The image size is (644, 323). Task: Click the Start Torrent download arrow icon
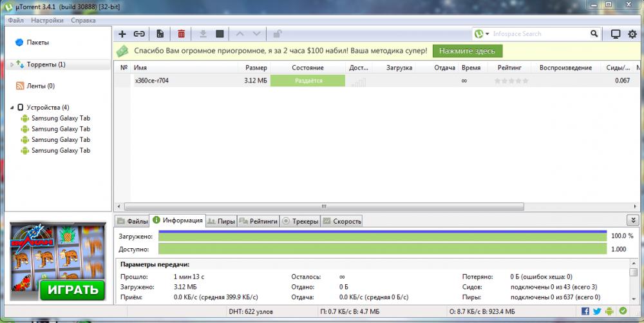coord(203,34)
